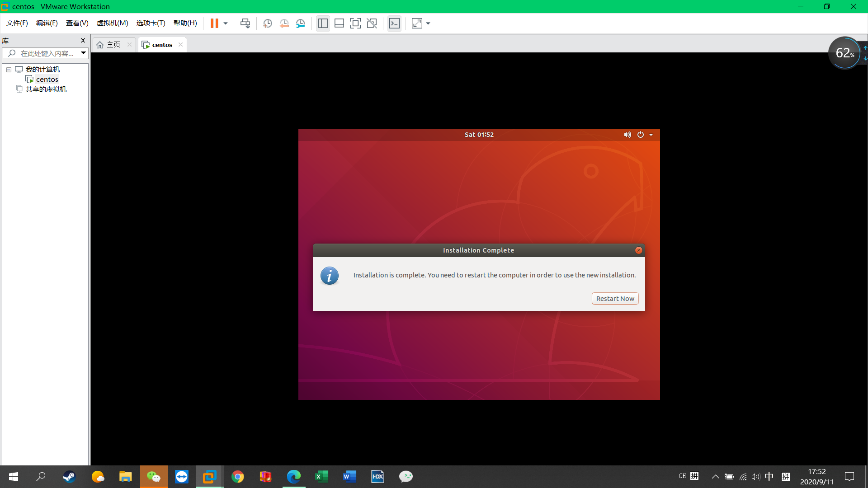Open the notification center icon

(849, 477)
